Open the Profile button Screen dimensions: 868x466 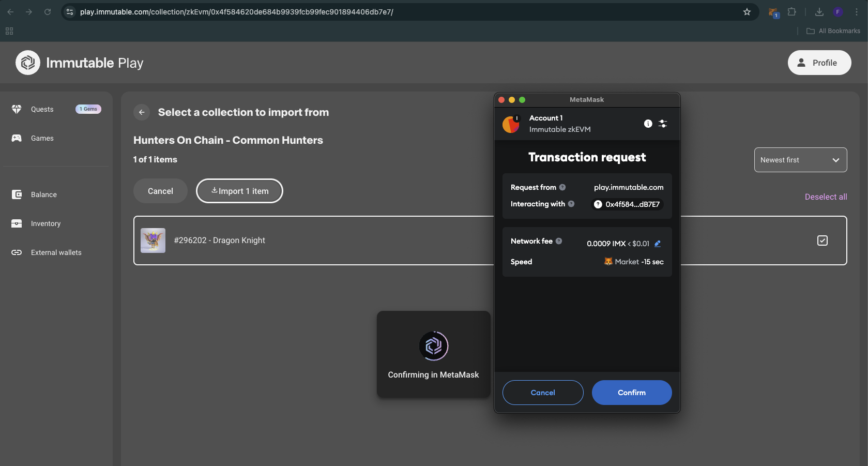[x=819, y=63]
